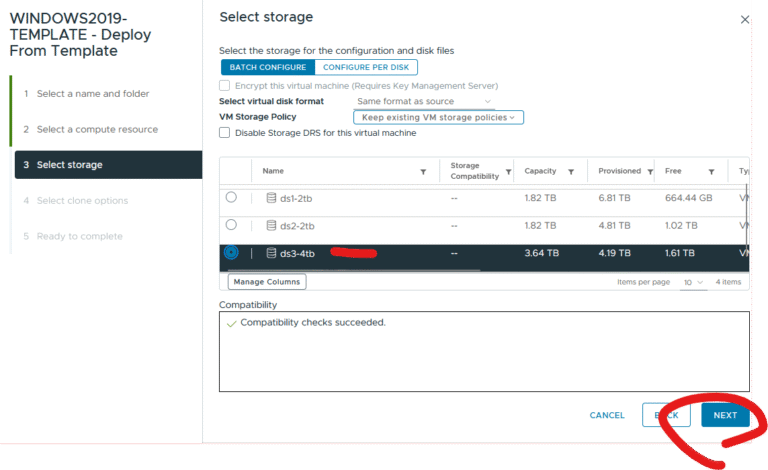Click the ds2-2tb datastore icon
The width and height of the screenshot is (768, 470).
[271, 226]
